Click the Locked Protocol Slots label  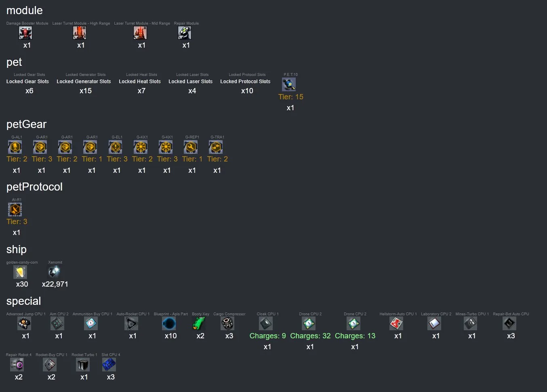(x=245, y=82)
